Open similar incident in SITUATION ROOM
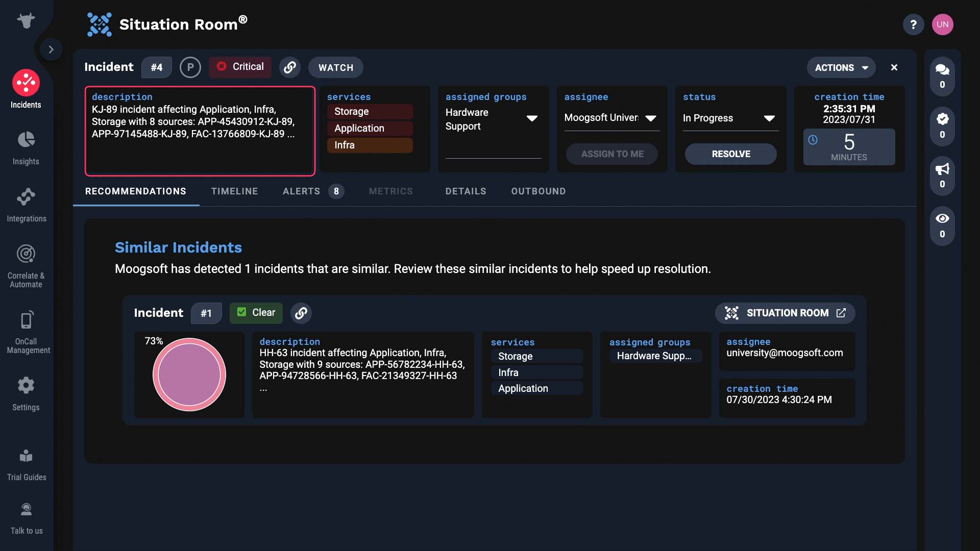980x551 pixels. 785,313
